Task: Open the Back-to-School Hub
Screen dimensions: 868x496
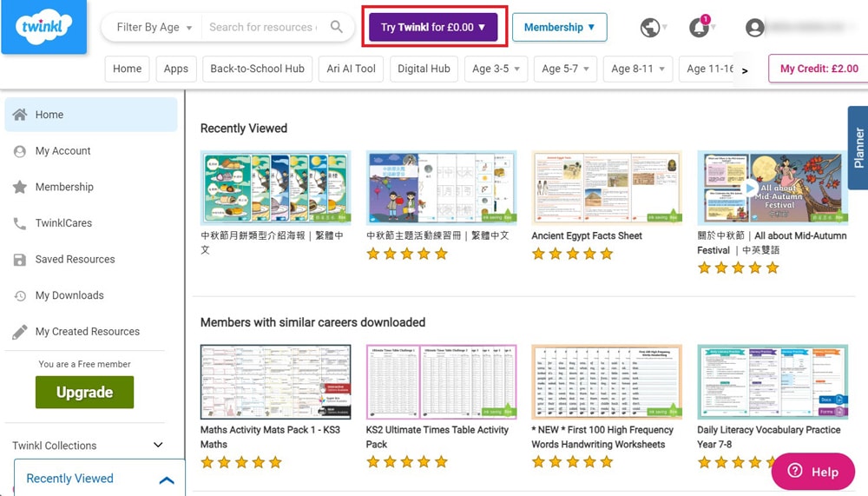Action: pos(258,69)
